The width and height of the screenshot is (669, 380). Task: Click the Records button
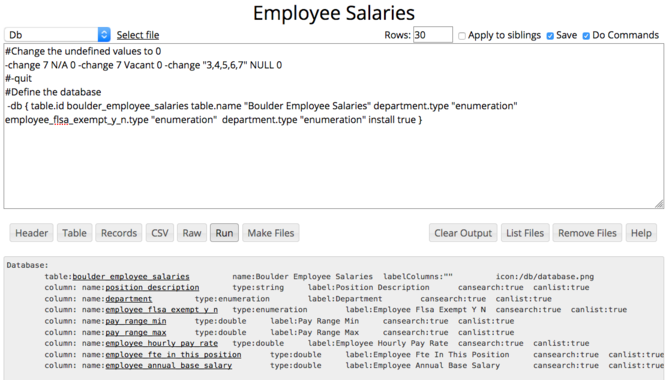[x=119, y=233]
